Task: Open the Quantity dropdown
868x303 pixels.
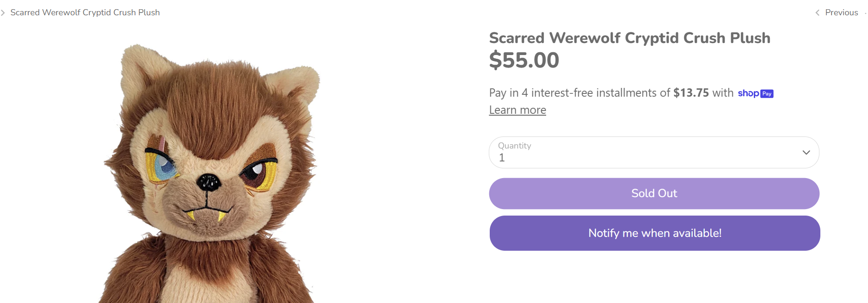Action: coord(654,153)
